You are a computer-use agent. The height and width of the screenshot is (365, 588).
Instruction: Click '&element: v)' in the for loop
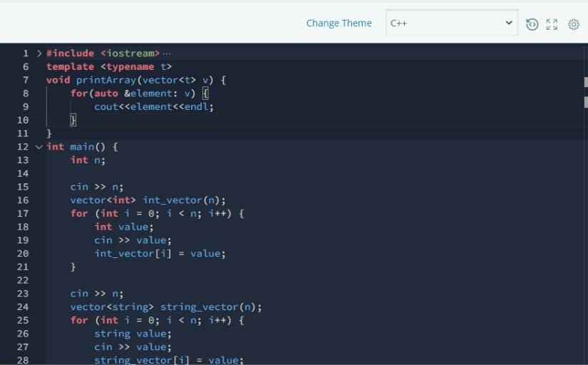[160, 93]
